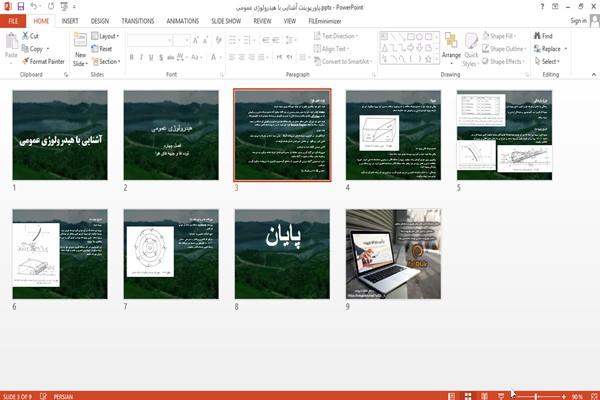This screenshot has height=400, width=600.
Task: Click Replace in Editing group
Action: (550, 49)
